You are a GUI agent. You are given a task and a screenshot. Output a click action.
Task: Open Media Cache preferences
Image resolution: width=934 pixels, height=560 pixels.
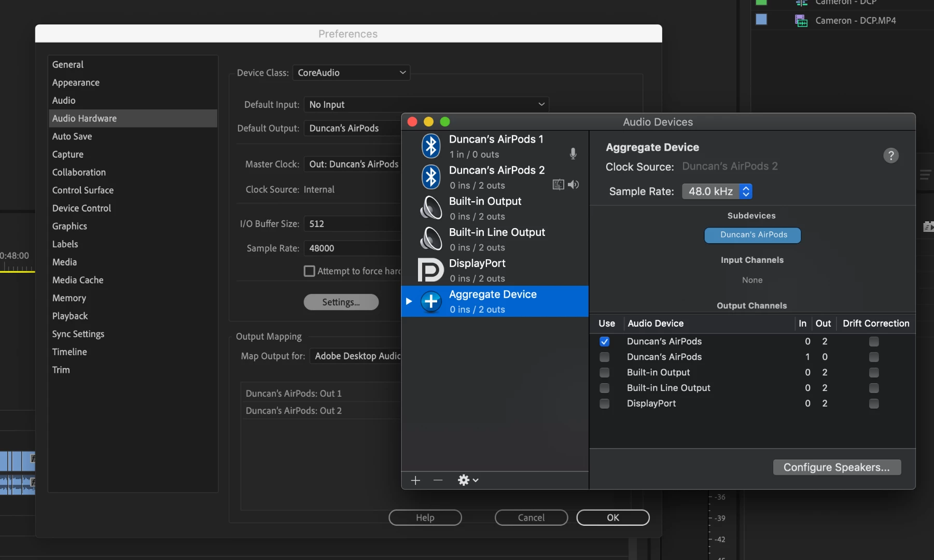pos(133,280)
